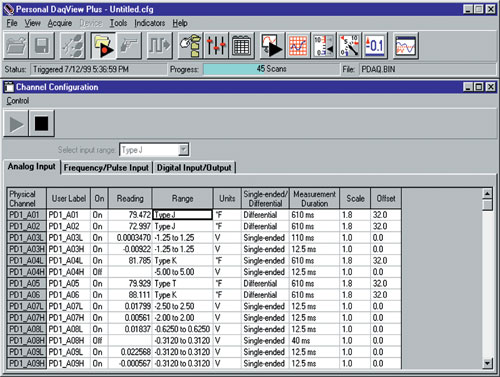
Task: Toggle the Off cell for PD1_A04H row
Action: (99, 272)
